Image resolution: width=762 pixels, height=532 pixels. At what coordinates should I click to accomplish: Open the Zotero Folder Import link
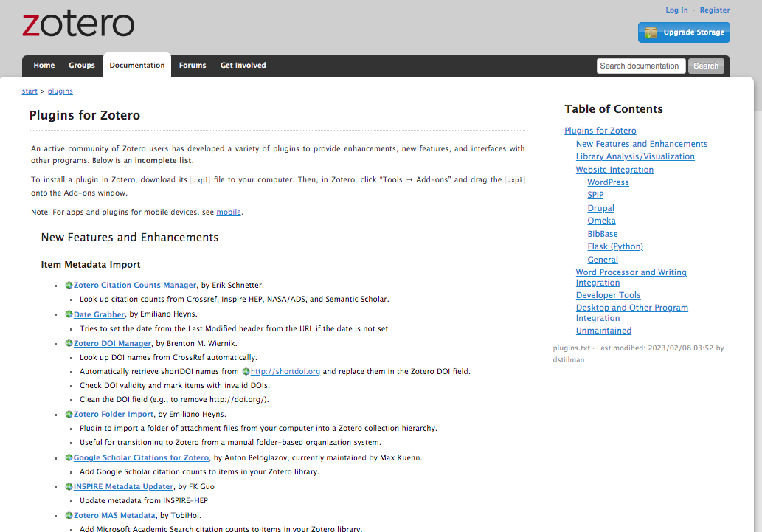[114, 415]
